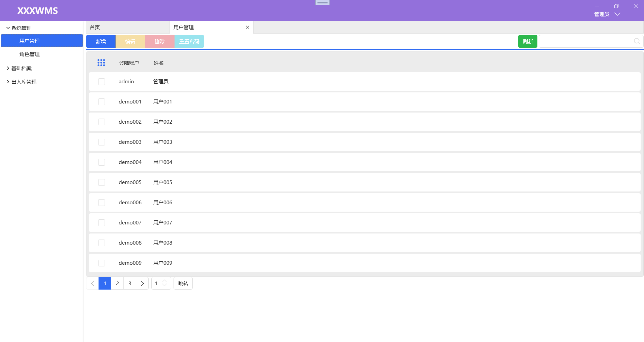
Task: Click the 管理员 name cell in table
Action: pyautogui.click(x=161, y=82)
